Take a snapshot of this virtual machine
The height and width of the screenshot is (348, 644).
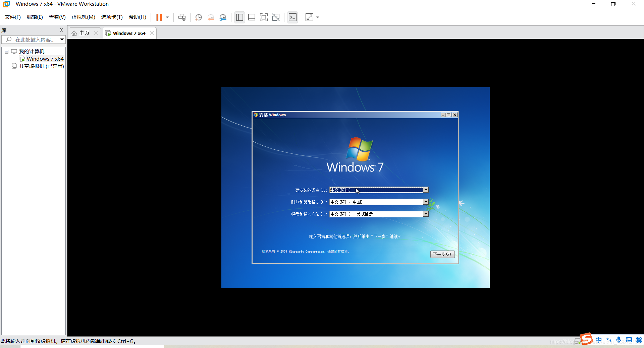[199, 17]
